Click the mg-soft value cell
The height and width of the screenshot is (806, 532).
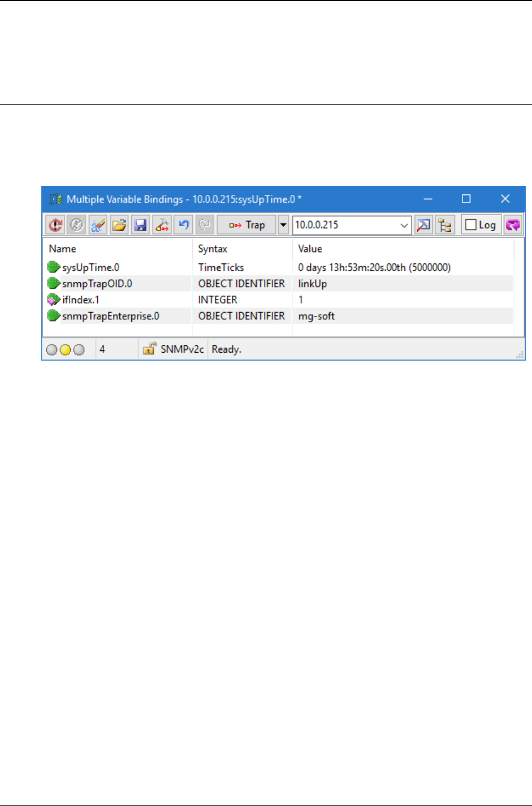(317, 316)
